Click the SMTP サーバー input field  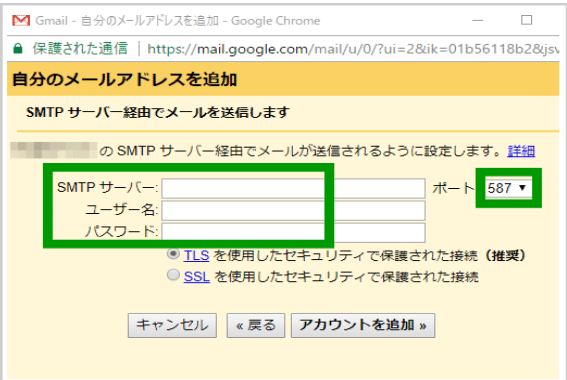(293, 188)
